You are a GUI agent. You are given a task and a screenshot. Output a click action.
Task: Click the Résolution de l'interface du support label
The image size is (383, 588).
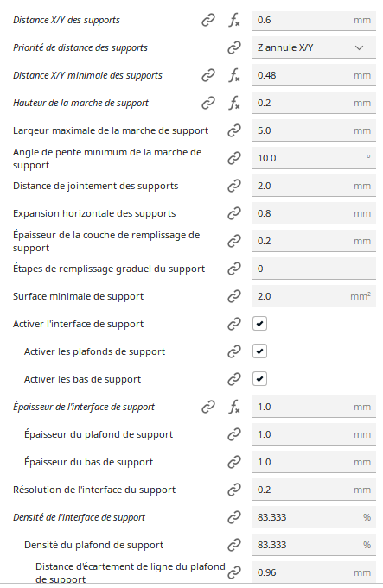tap(94, 490)
